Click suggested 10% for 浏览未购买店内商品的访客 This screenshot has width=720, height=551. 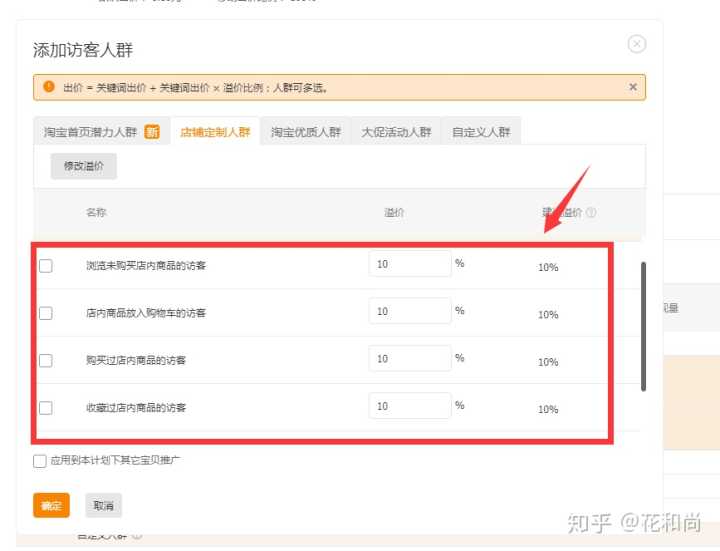548,267
